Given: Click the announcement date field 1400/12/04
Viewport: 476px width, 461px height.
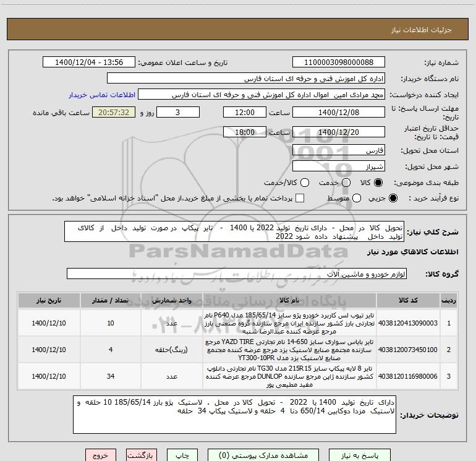Looking at the screenshot, I should coord(89,62).
